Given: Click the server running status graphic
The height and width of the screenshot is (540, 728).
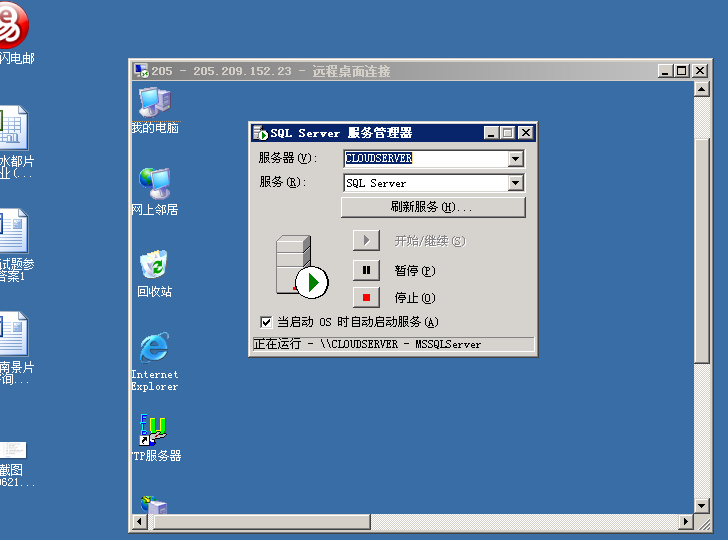Looking at the screenshot, I should pyautogui.click(x=302, y=267).
